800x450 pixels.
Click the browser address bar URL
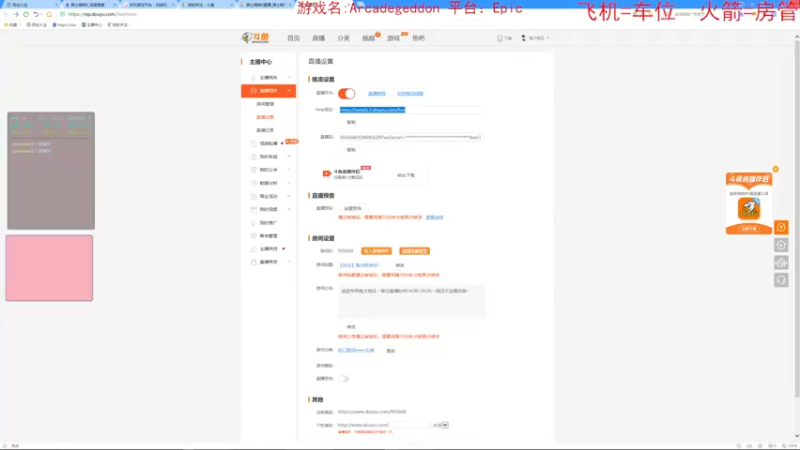(102, 14)
